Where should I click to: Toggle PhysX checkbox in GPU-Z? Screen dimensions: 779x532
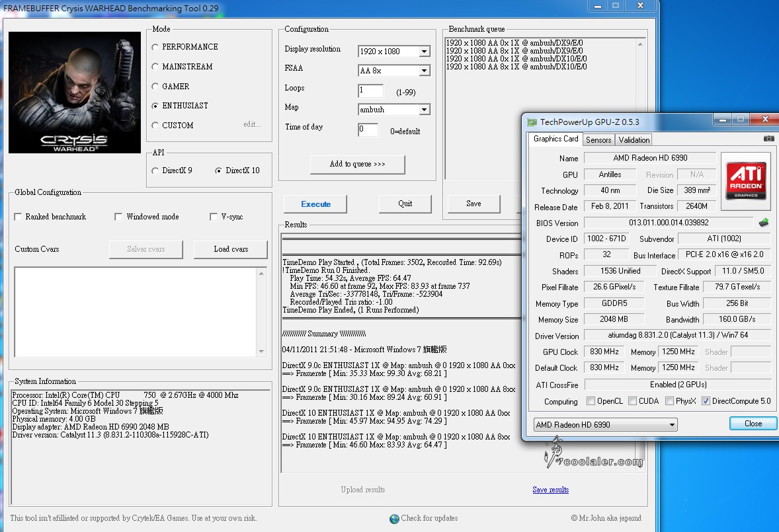pyautogui.click(x=669, y=401)
